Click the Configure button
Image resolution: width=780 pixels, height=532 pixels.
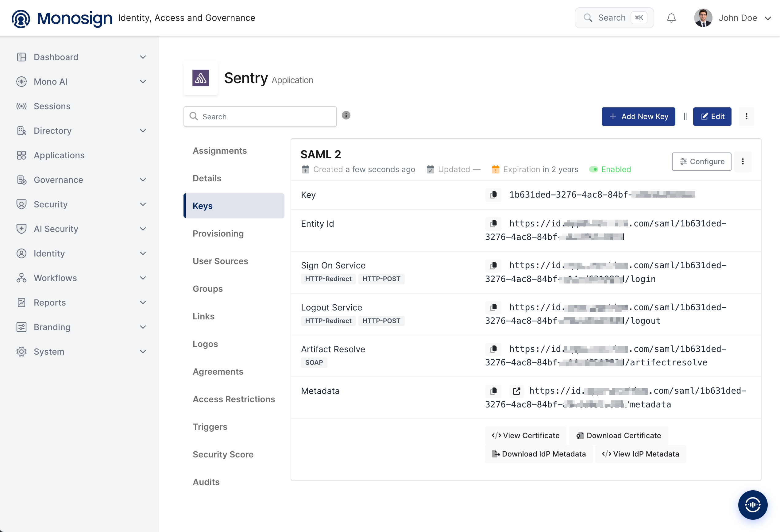coord(701,161)
